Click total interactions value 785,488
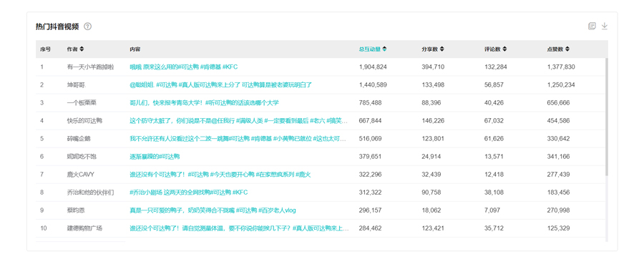 (x=371, y=102)
